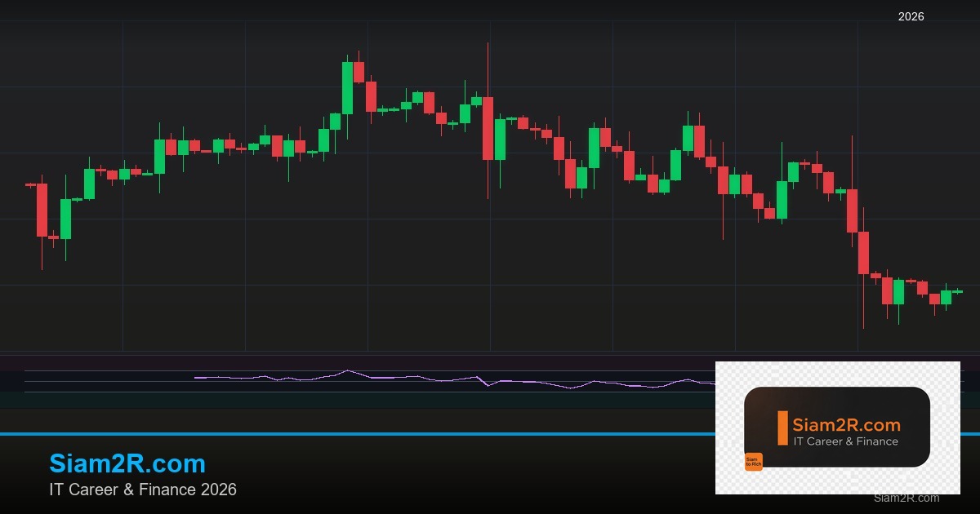Click the blue Siam2R.com heading
The height and width of the screenshot is (514, 980).
127,463
